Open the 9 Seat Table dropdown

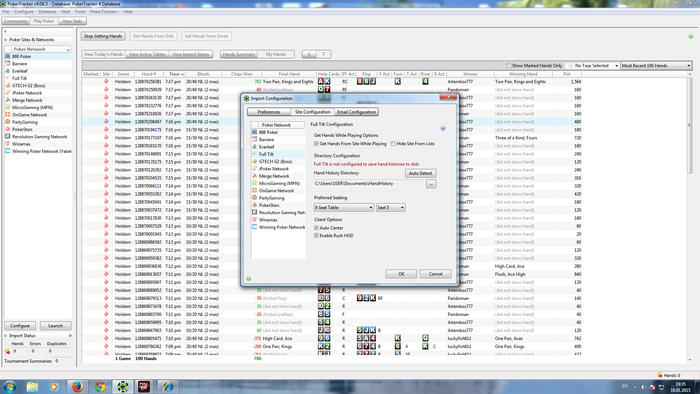(343, 207)
